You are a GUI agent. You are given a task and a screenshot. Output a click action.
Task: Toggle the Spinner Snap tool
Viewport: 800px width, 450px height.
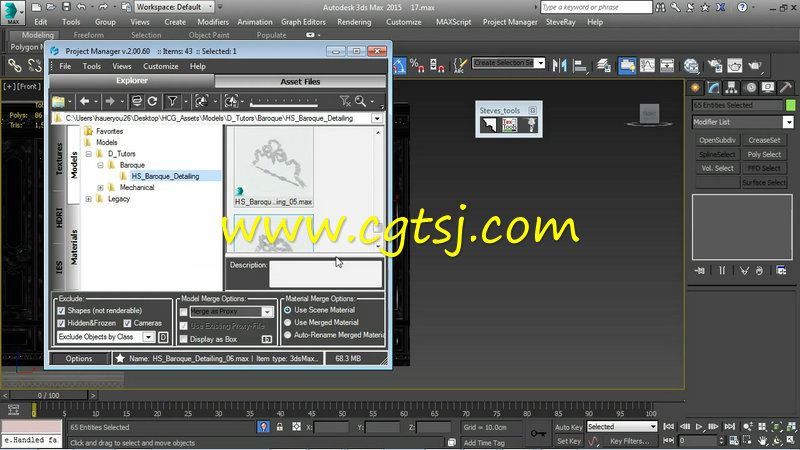coord(437,65)
